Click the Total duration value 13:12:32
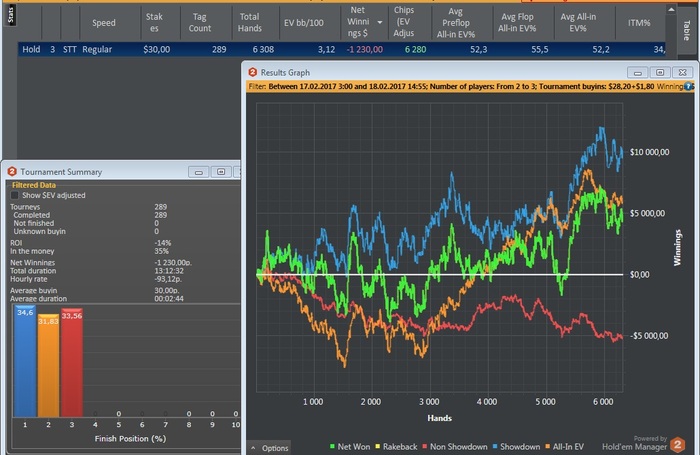This screenshot has width=700, height=455. 169,271
